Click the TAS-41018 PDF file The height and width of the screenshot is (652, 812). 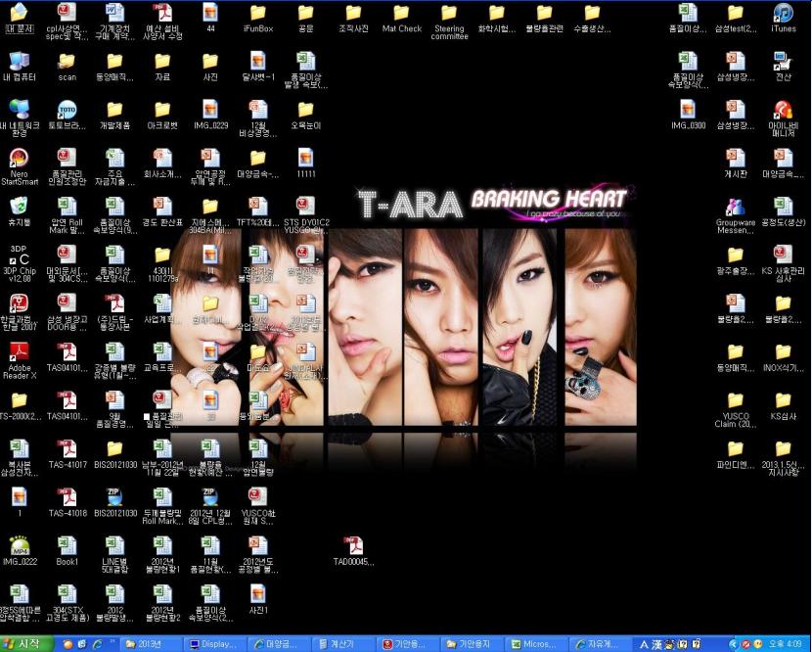click(67, 501)
